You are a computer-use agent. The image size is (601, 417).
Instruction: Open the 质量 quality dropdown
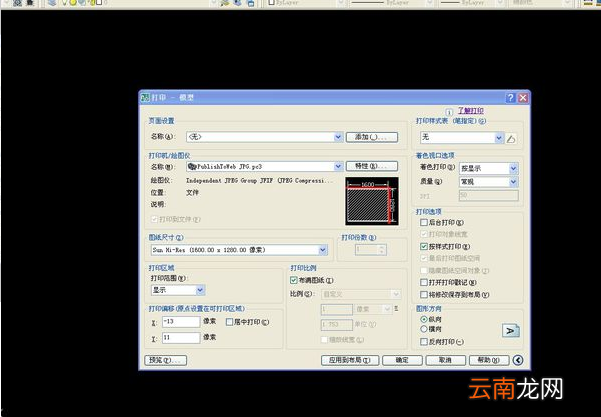coord(489,182)
